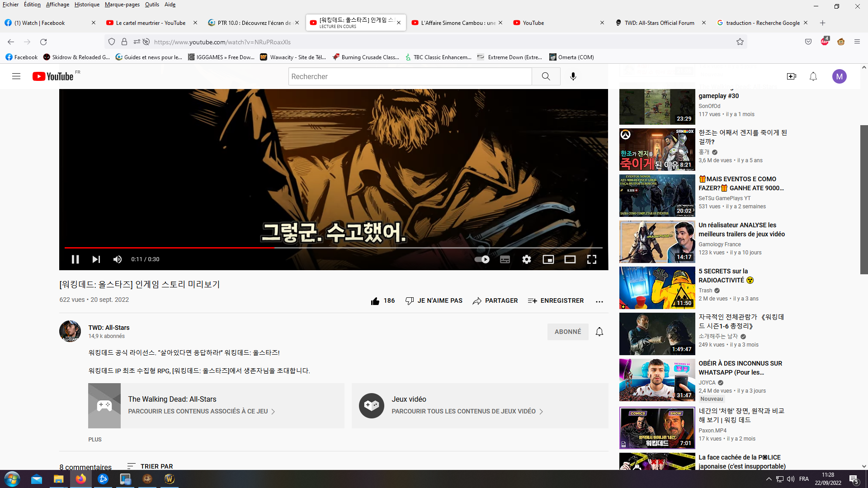Skip to next video
868x488 pixels.
coord(96,259)
